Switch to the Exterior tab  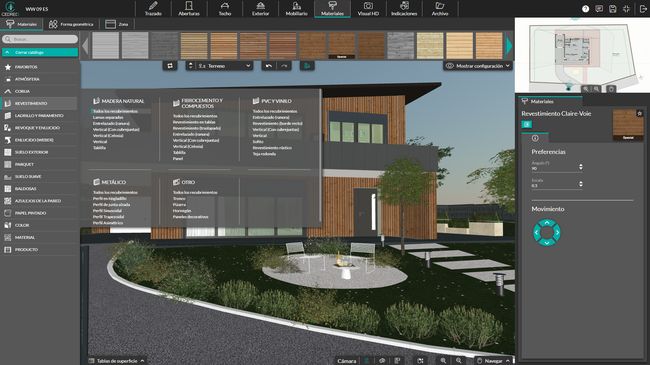[x=260, y=9]
